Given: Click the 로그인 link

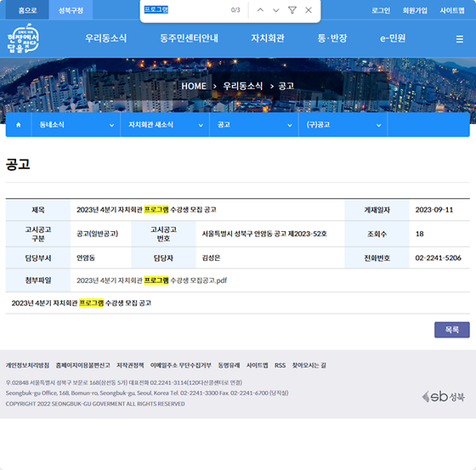Looking at the screenshot, I should pyautogui.click(x=381, y=11).
